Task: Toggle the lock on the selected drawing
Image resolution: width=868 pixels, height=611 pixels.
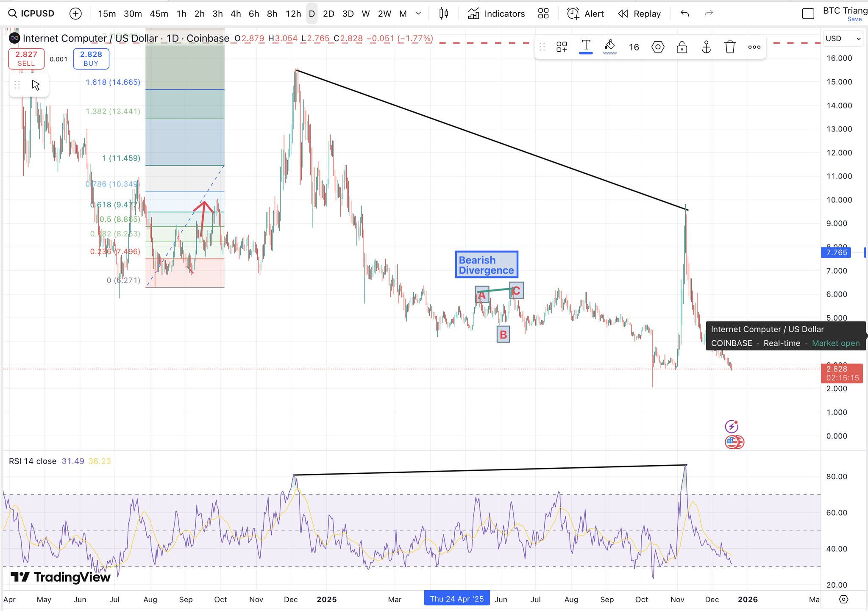Action: point(682,47)
